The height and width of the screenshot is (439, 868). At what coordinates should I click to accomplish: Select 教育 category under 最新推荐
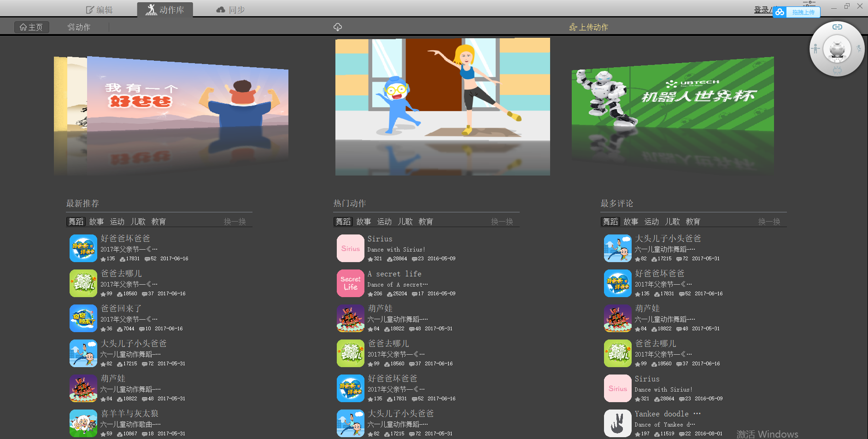[159, 222]
